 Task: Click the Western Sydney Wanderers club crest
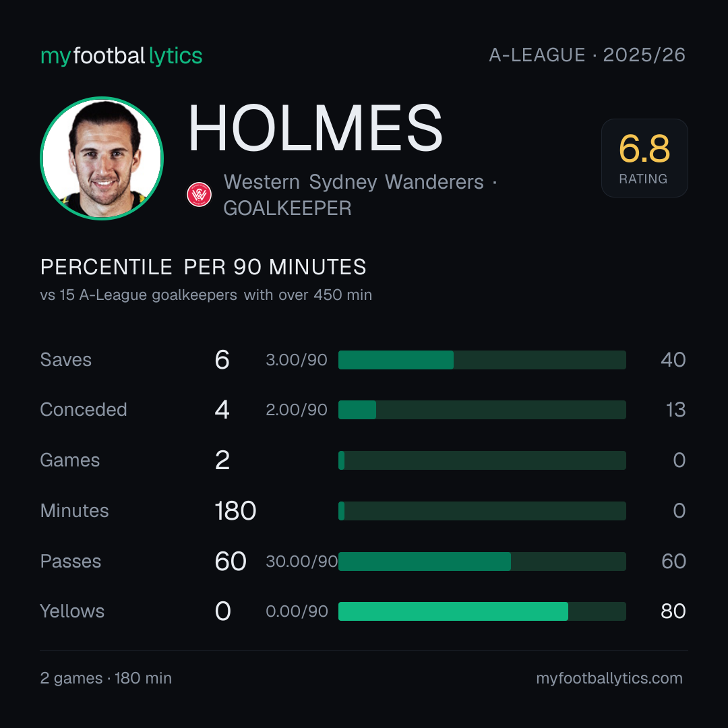pos(199,195)
